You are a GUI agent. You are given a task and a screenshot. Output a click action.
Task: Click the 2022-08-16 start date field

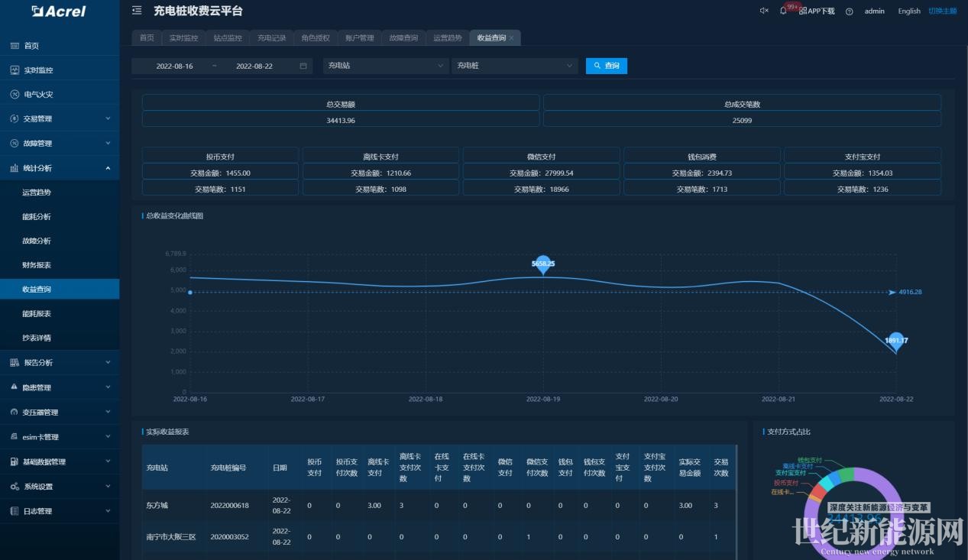(x=175, y=66)
